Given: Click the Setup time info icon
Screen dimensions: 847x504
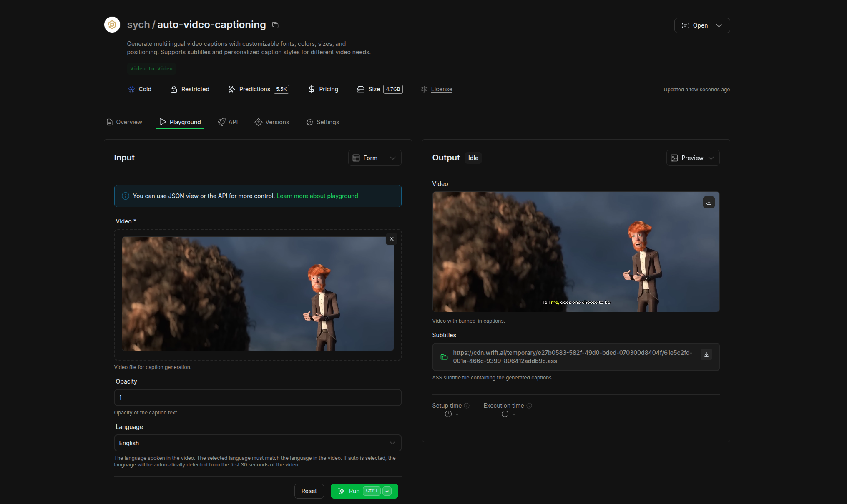Looking at the screenshot, I should tap(467, 406).
